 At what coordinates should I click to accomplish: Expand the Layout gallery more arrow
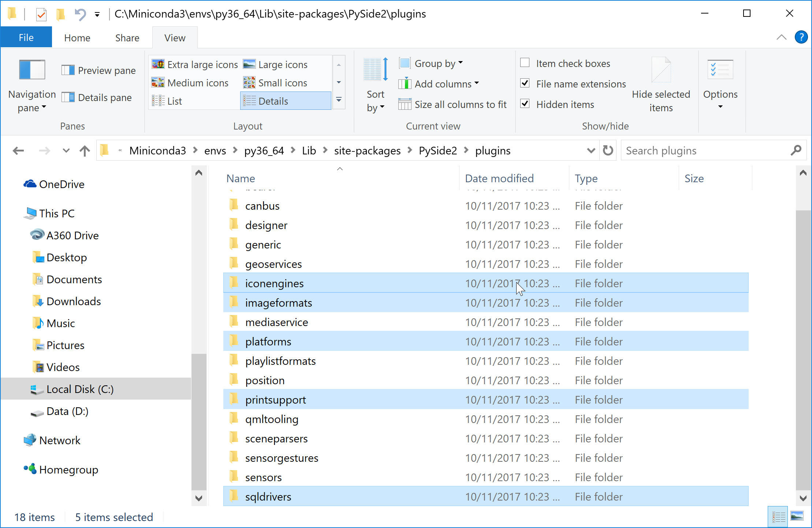(x=339, y=100)
